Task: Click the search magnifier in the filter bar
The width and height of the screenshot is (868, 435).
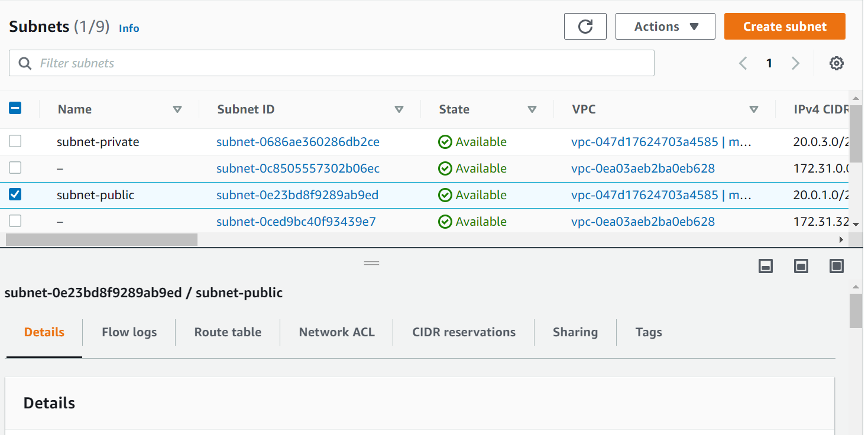Action: (x=24, y=63)
